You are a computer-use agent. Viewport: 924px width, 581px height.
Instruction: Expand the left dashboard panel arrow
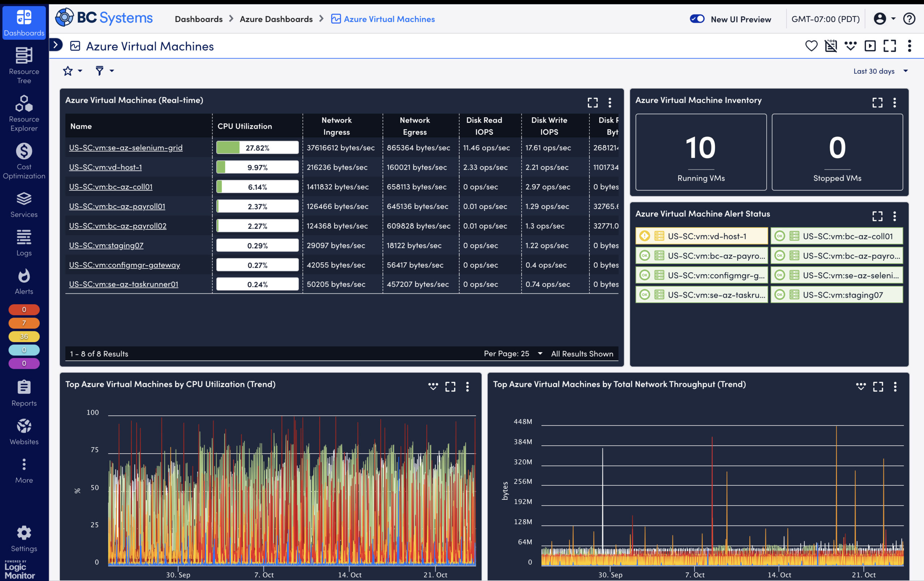[x=56, y=45]
